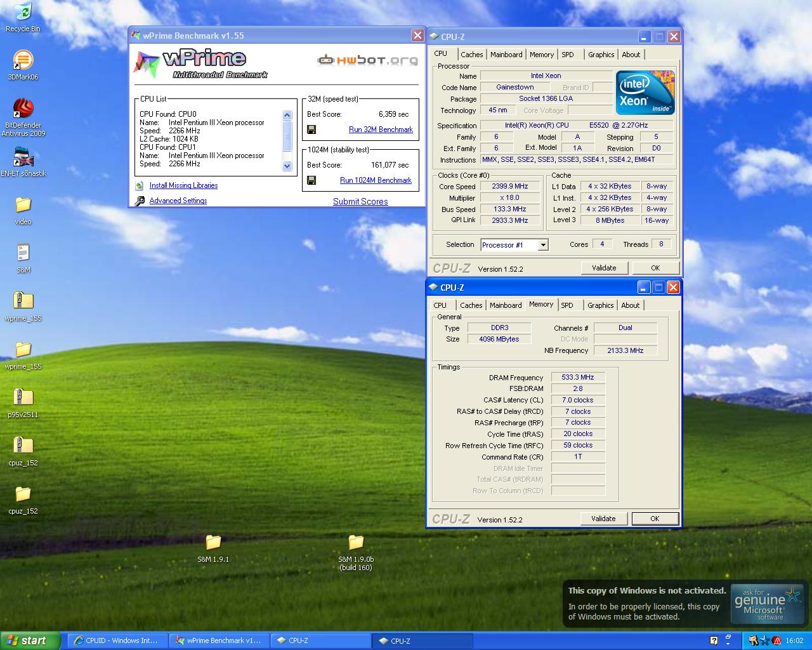The image size is (812, 650).
Task: Click the Intel Xeon inside logo
Action: tap(645, 93)
